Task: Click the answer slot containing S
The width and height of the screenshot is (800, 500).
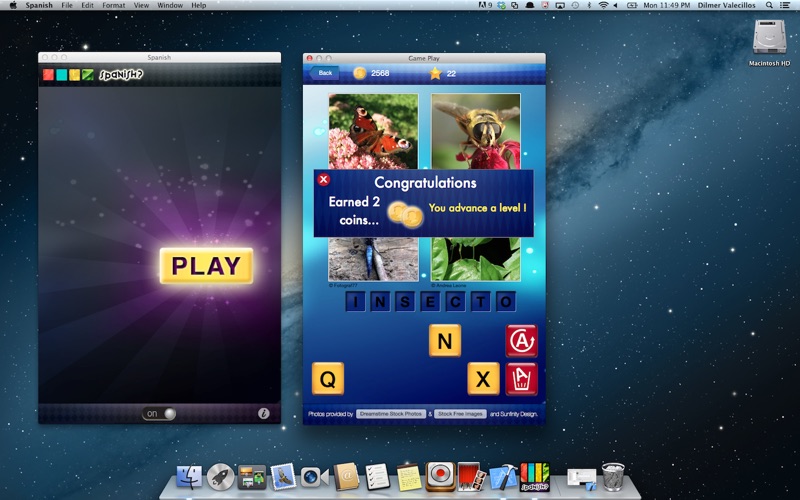Action: click(x=405, y=302)
